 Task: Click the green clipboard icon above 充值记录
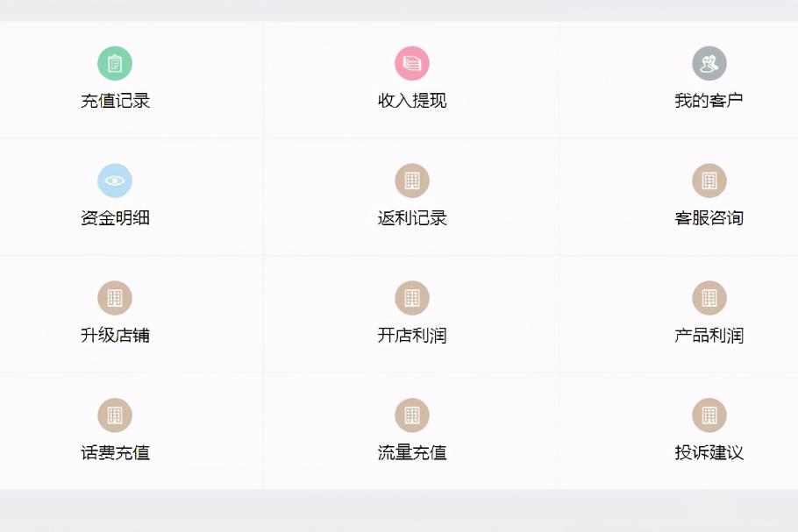point(115,64)
